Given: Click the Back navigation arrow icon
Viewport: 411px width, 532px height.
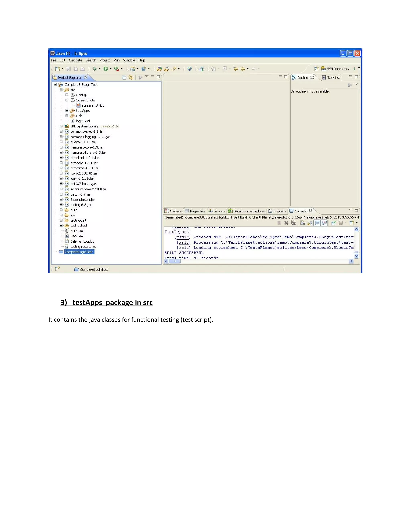Looking at the screenshot, I should pos(243,69).
